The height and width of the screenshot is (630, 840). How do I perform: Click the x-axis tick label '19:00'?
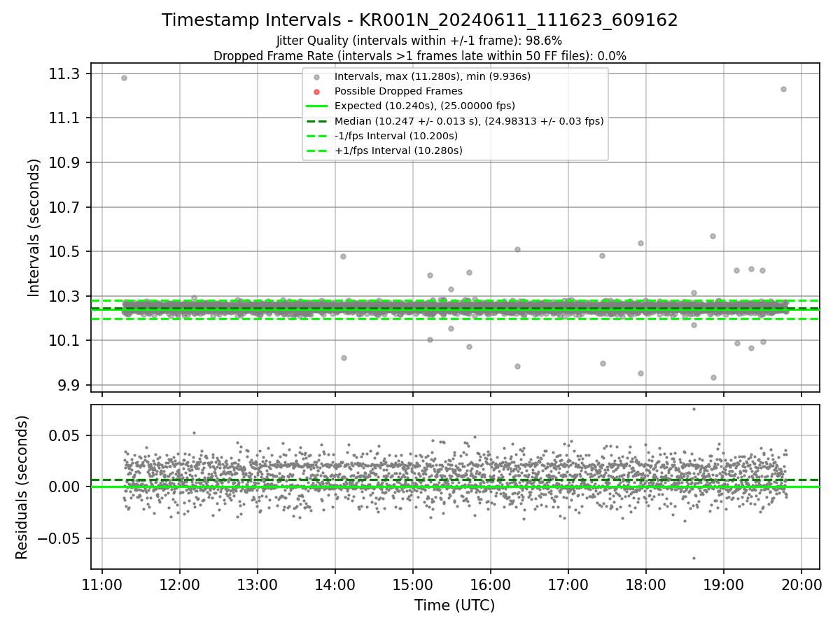[x=723, y=584]
